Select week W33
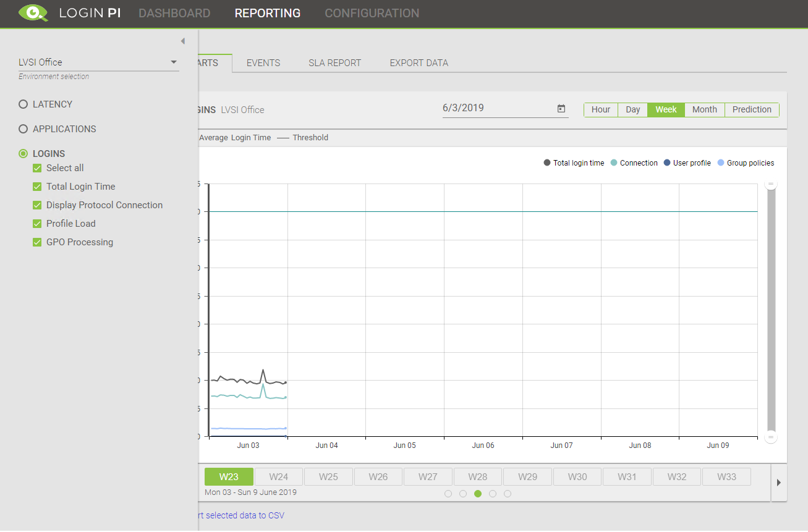 727,477
